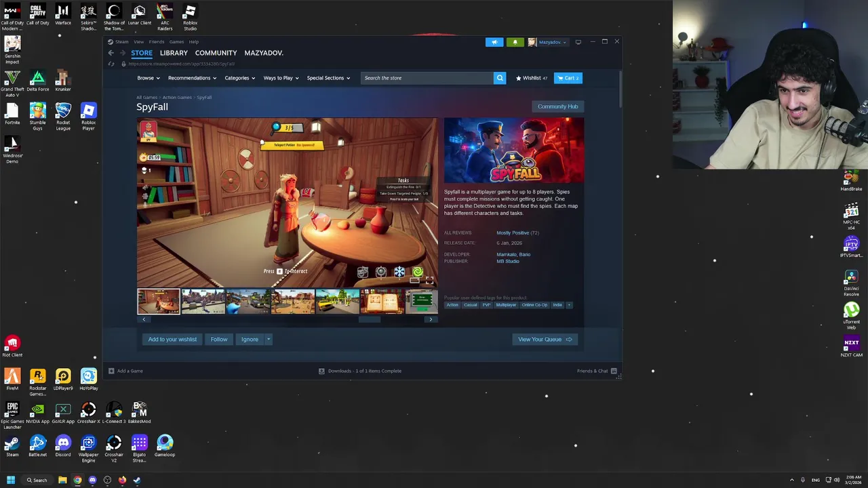Screen dimensions: 868x488
Task: Open NZXT CAM desktop shortcut
Action: [851, 346]
